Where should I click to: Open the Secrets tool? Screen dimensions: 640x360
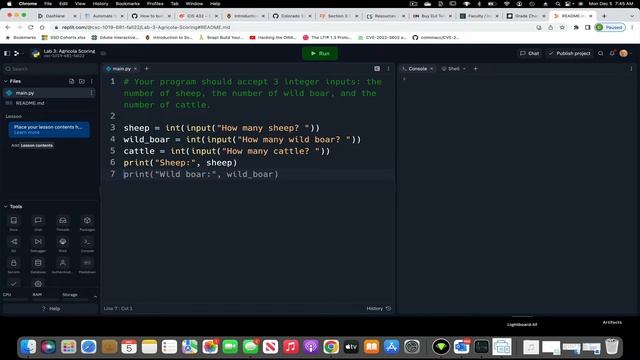point(13,265)
